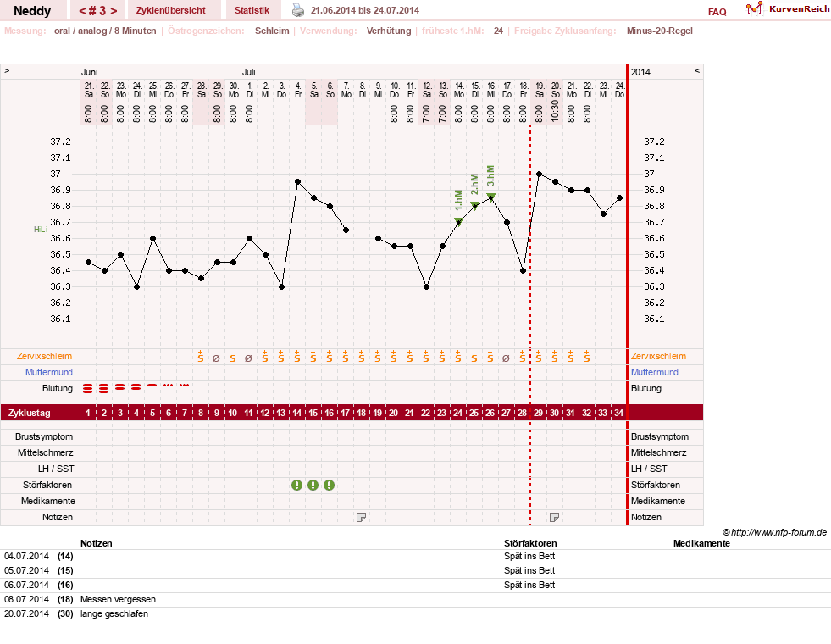Viewport: 831px width, 644px height.
Task: Click the 10:30 measurement time on 20th
Action: point(555,111)
